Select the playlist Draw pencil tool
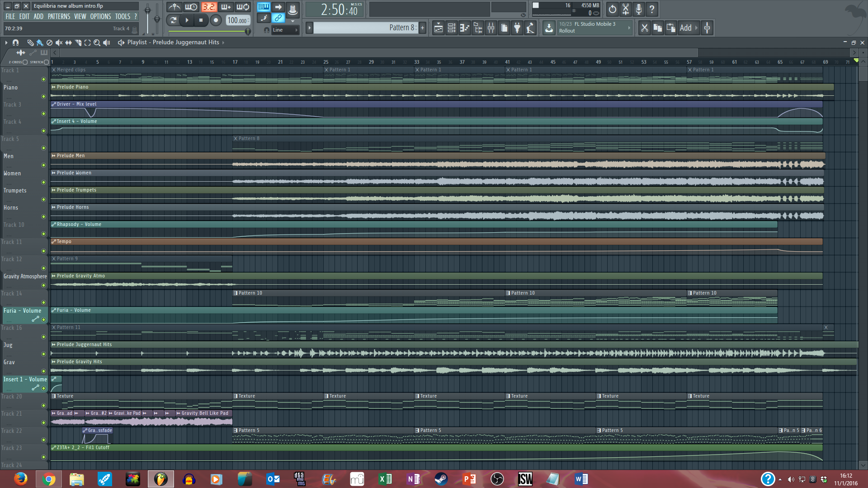The height and width of the screenshot is (488, 868). (30, 42)
